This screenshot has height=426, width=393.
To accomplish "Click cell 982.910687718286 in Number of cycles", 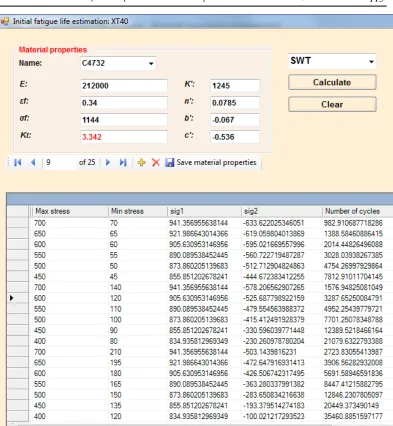I will pyautogui.click(x=358, y=223).
